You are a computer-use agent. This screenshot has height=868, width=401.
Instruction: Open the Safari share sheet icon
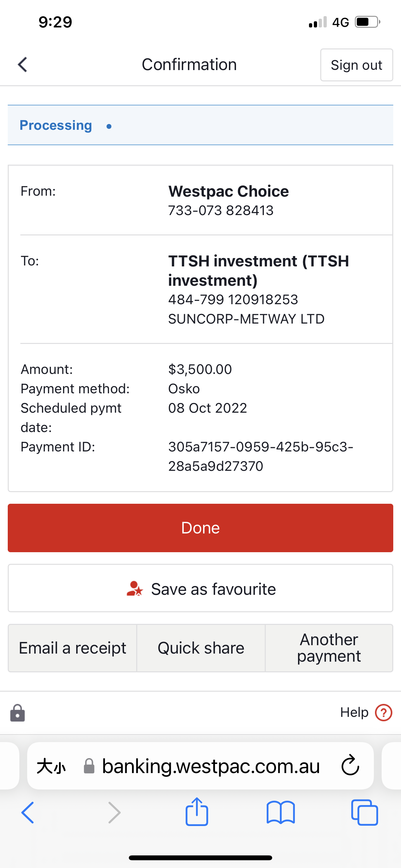tap(197, 811)
